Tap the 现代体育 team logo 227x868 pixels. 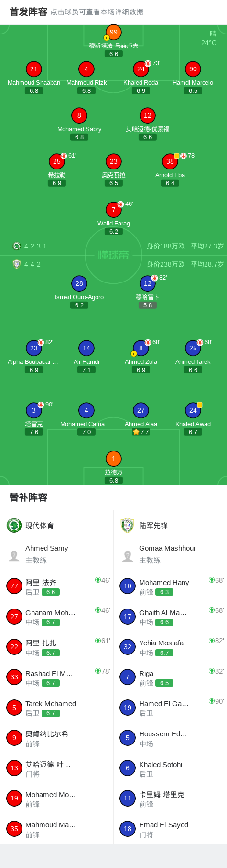[x=14, y=525]
